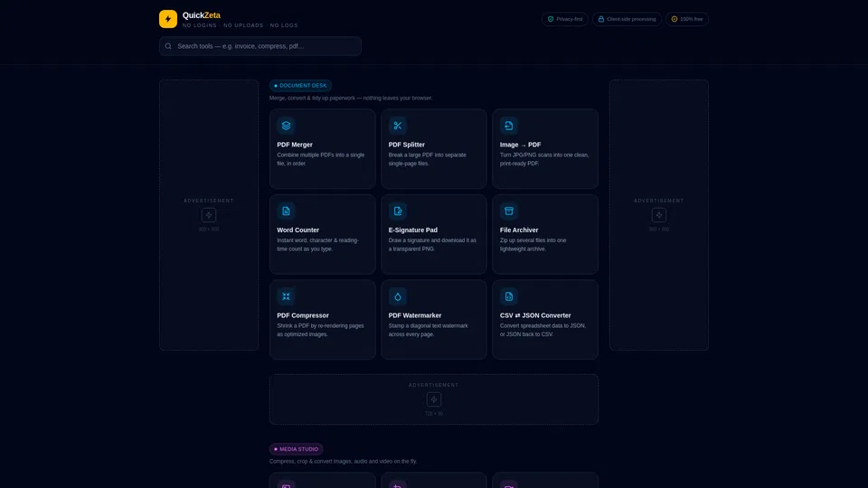
Task: Open the PDF Compressor title
Action: coord(303,315)
